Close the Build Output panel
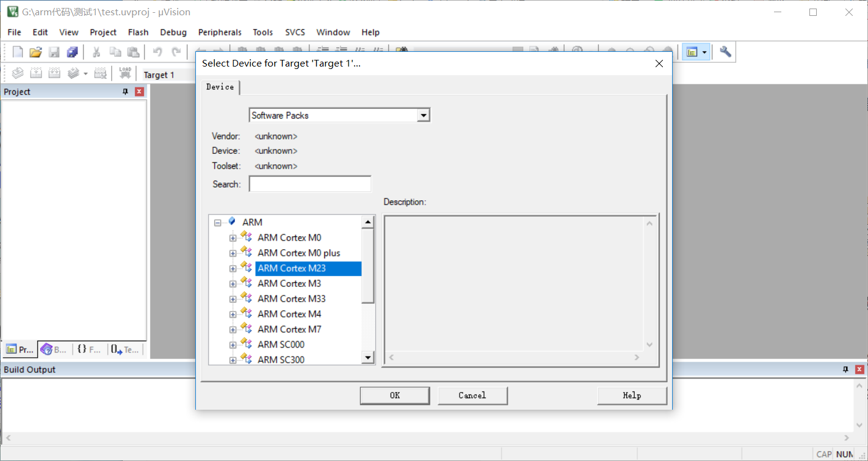 point(859,369)
